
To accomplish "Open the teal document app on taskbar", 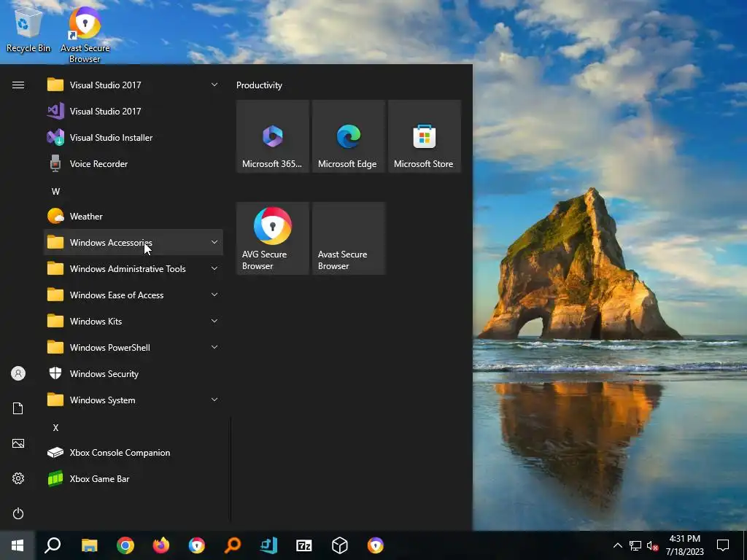I will pos(268,545).
